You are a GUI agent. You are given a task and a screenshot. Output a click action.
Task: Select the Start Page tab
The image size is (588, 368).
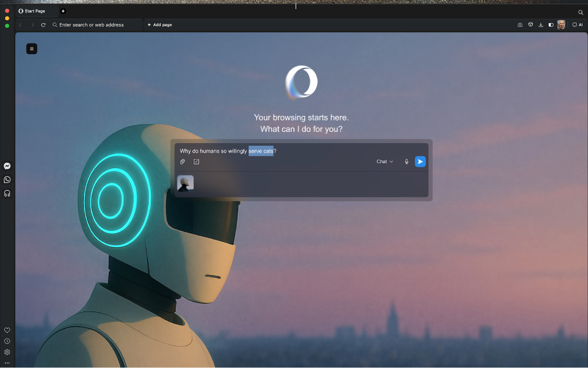[34, 11]
